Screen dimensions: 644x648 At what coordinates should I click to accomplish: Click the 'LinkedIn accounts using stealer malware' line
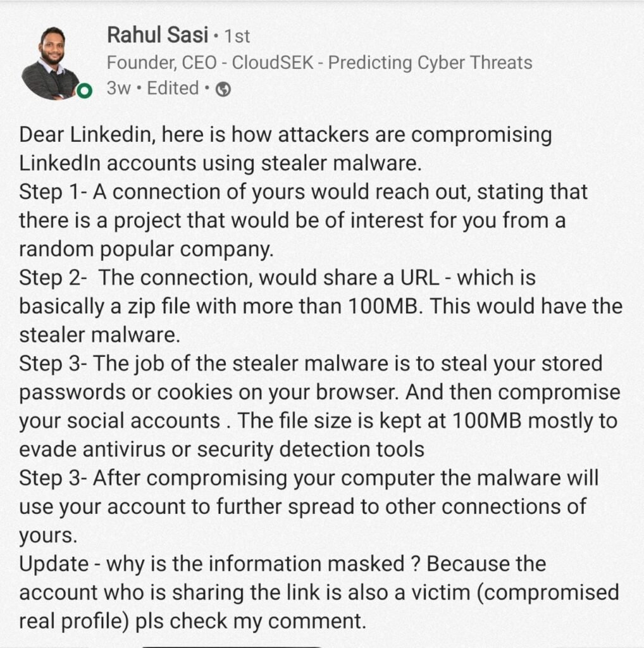pyautogui.click(x=220, y=163)
